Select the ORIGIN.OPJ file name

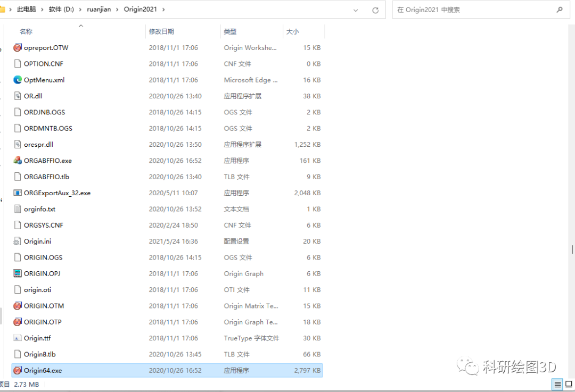(42, 273)
